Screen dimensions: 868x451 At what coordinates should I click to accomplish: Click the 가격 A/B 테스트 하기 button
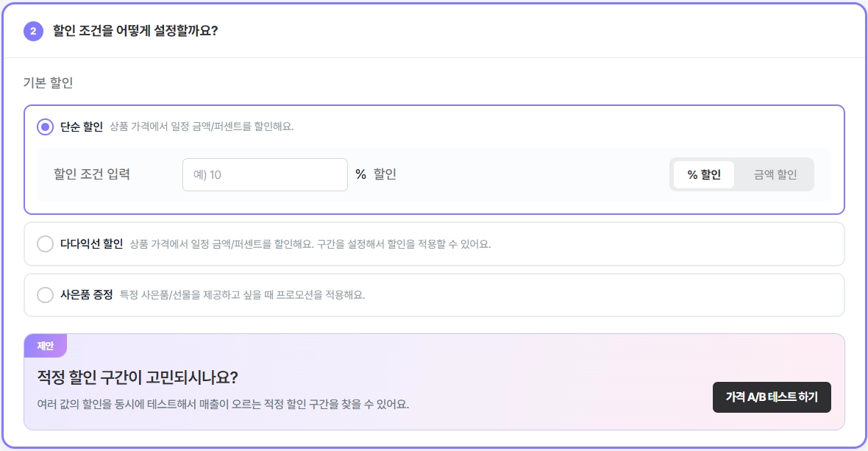(772, 397)
